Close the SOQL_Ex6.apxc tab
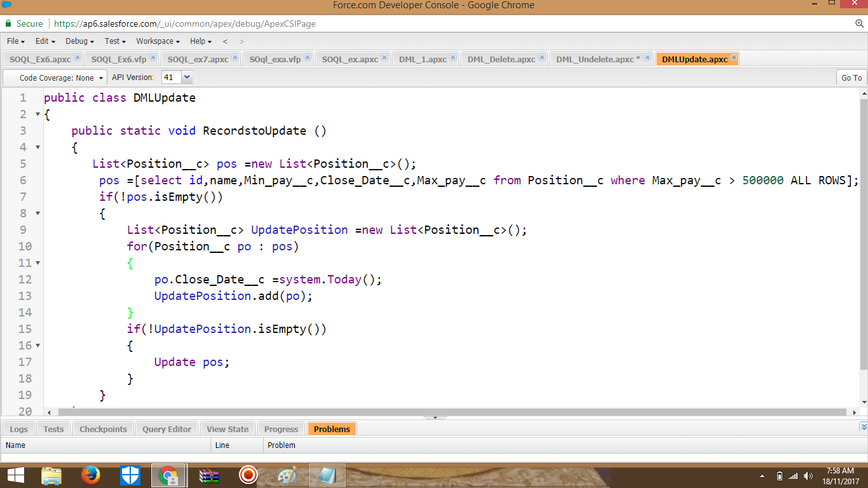Viewport: 868px width, 488px height. pyautogui.click(x=78, y=57)
